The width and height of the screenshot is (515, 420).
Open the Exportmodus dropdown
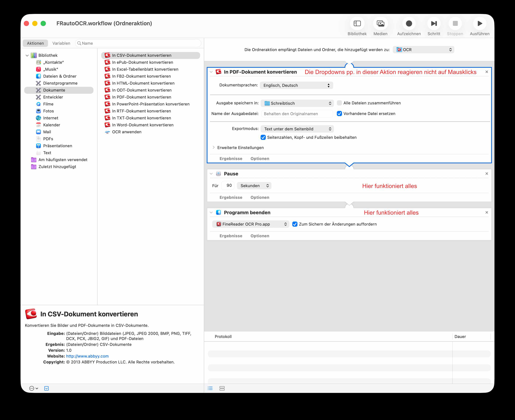point(297,129)
